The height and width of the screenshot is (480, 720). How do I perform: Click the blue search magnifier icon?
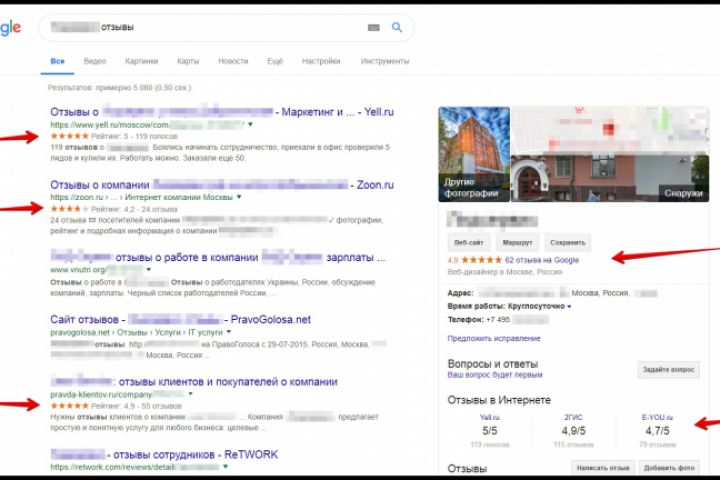[x=397, y=28]
